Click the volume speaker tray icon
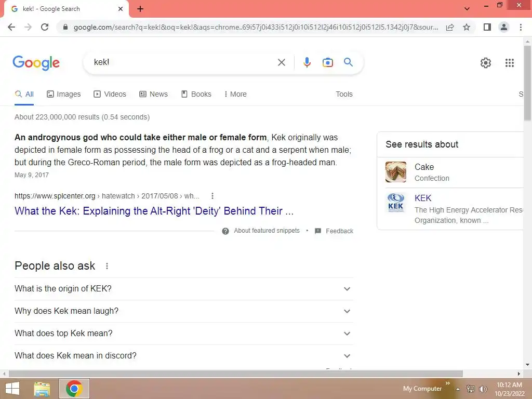 pos(483,389)
